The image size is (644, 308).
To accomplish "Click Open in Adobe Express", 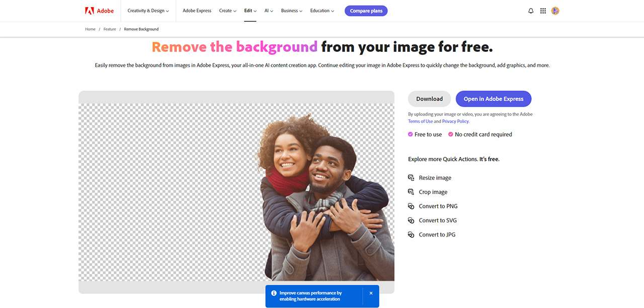I will click(x=494, y=99).
